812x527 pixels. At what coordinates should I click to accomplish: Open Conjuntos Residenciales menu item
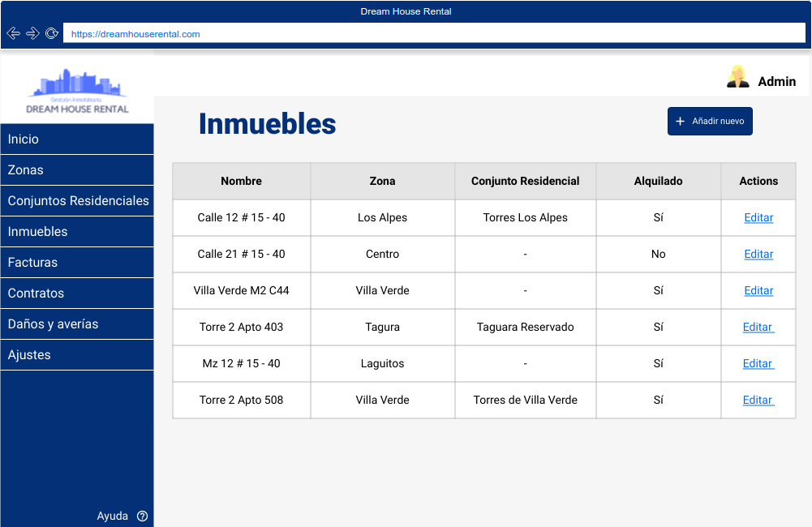click(78, 201)
